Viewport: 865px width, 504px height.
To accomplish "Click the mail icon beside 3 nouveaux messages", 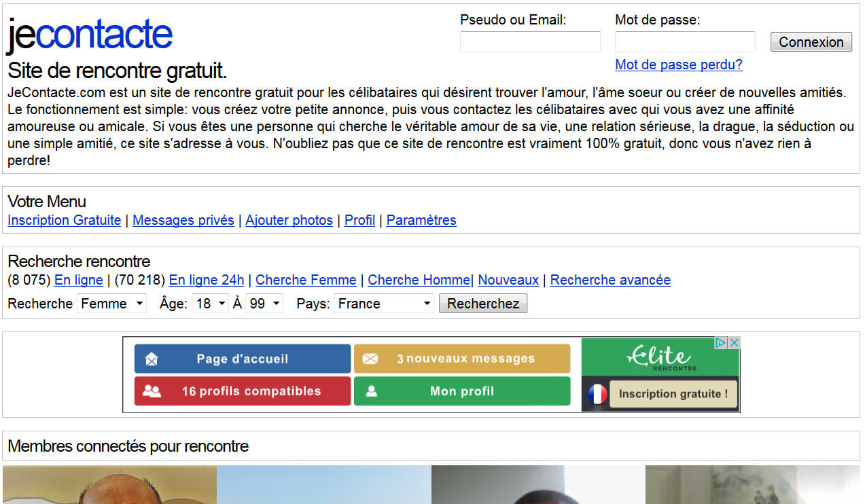I will pos(370,359).
